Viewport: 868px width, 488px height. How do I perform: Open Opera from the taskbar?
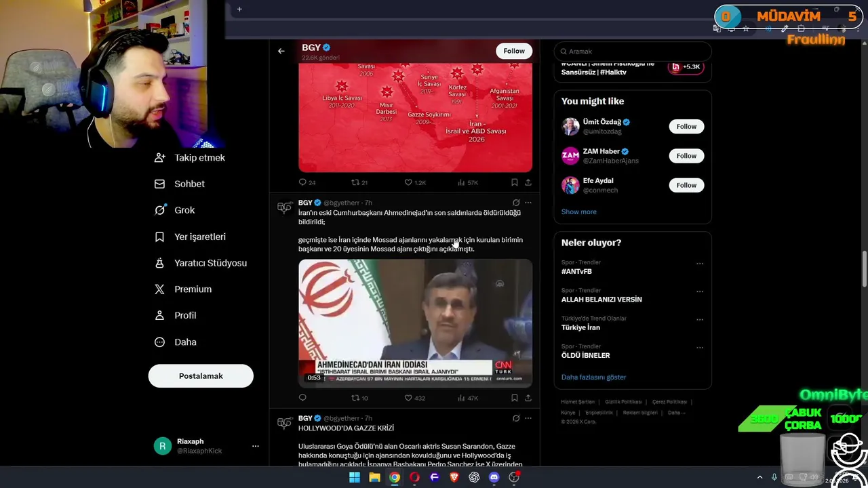pyautogui.click(x=414, y=478)
